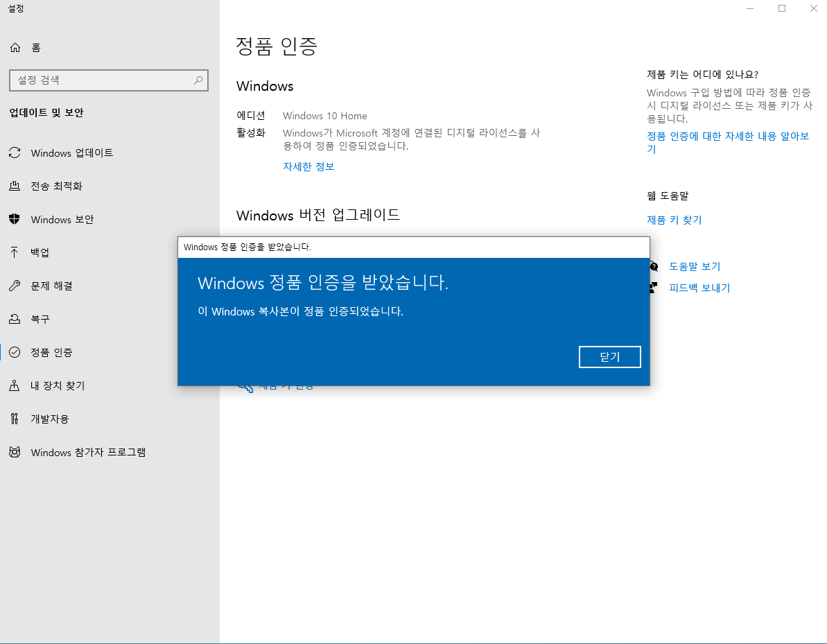The width and height of the screenshot is (827, 644).
Task: Click the Home (홈) house icon
Action: pos(15,47)
